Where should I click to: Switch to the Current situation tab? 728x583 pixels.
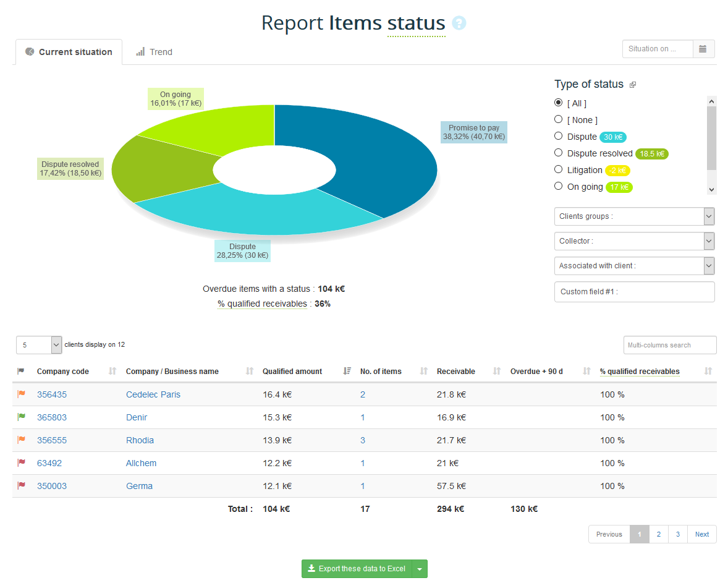69,52
